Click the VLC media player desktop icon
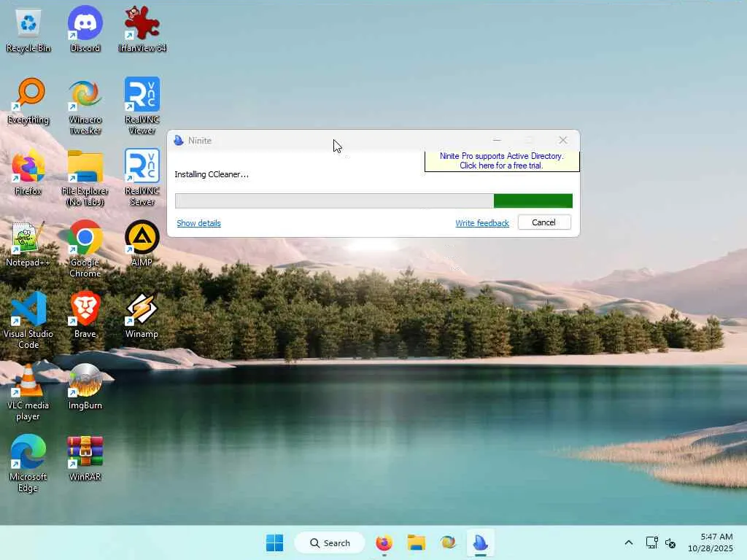747x560 pixels. click(28, 392)
